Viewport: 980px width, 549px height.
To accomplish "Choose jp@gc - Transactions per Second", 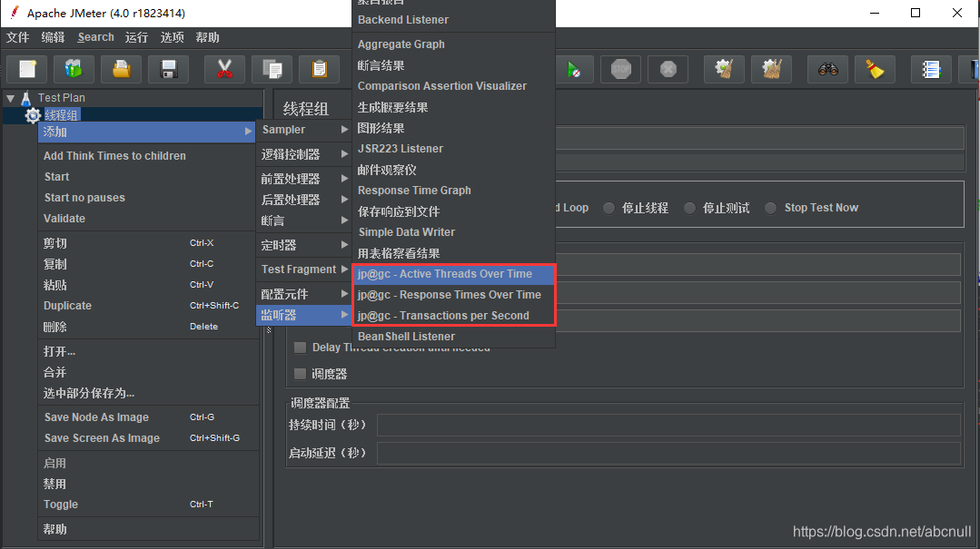I will pyautogui.click(x=454, y=316).
